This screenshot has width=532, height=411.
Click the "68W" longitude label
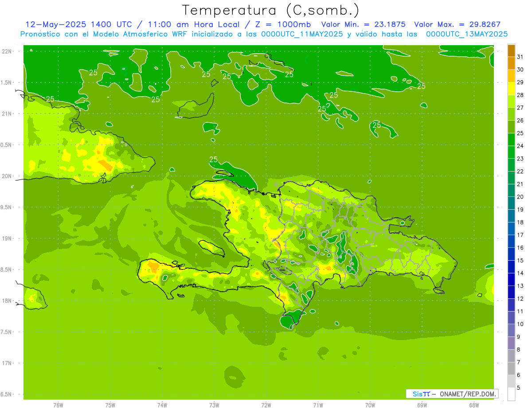pos(474,405)
